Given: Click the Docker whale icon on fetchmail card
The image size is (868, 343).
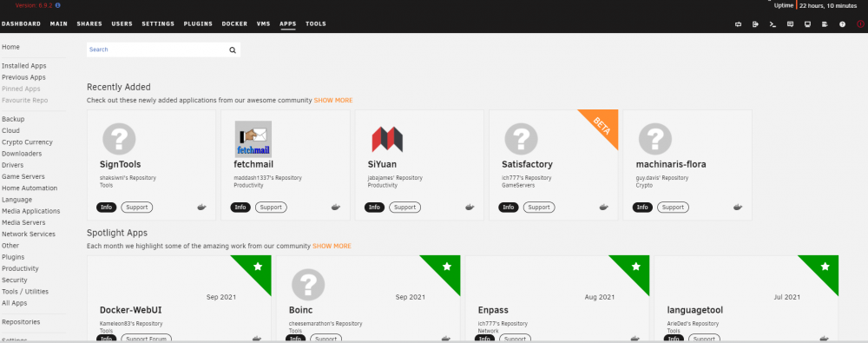Looking at the screenshot, I should point(336,208).
